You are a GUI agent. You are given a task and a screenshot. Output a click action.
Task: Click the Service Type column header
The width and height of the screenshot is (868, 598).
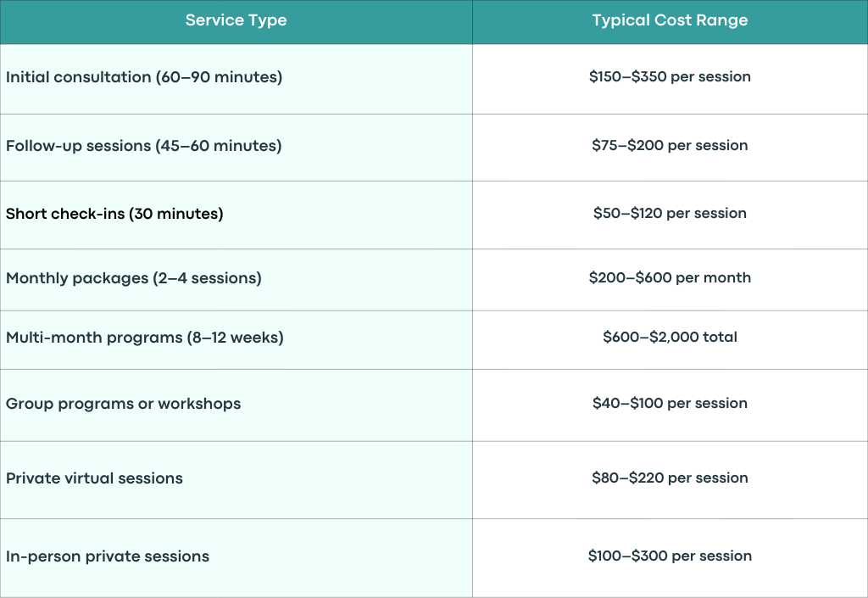236,20
